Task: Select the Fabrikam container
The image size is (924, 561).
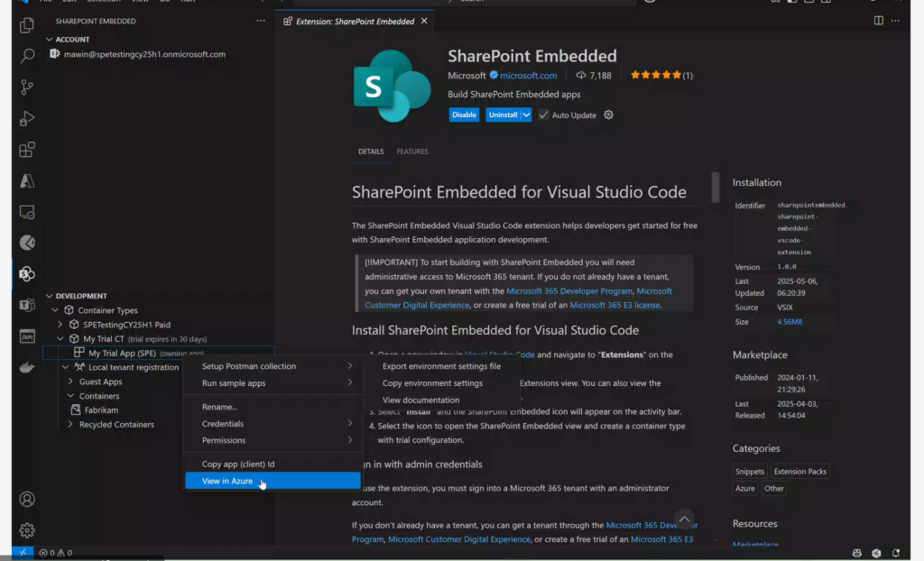Action: point(101,410)
